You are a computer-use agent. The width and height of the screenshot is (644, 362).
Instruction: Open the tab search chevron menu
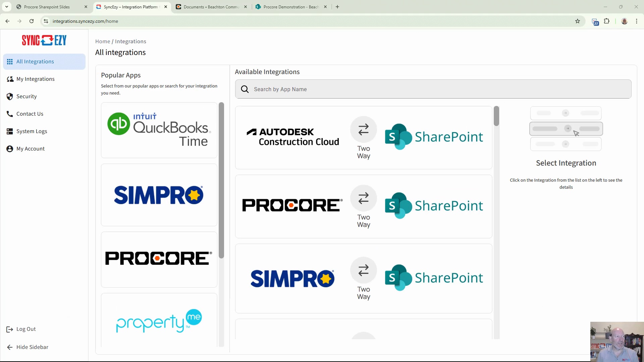(x=6, y=7)
